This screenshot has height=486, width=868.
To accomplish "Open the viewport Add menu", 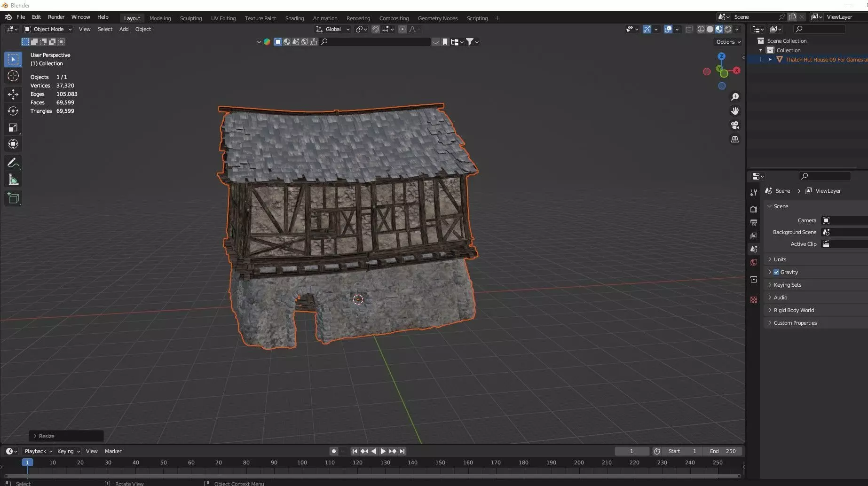I will 124,29.
